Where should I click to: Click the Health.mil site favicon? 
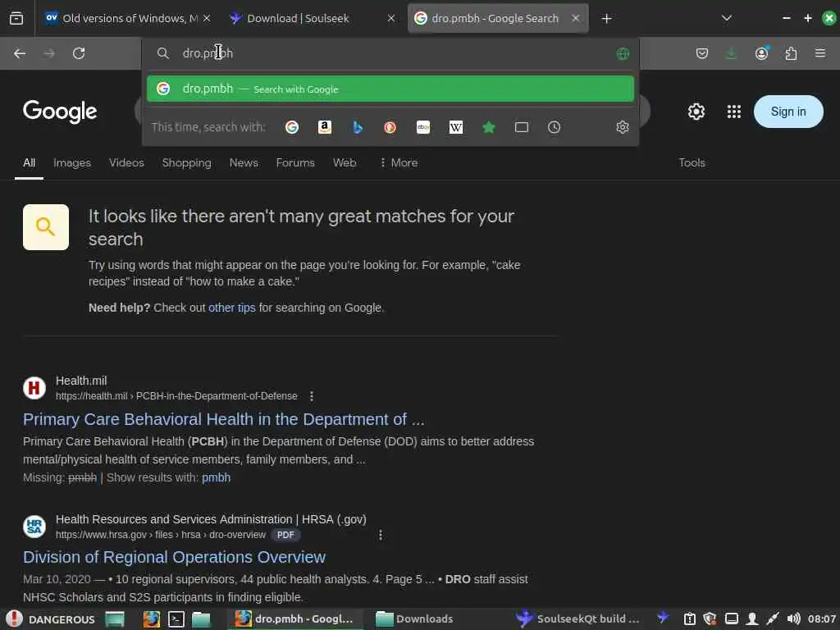click(34, 388)
